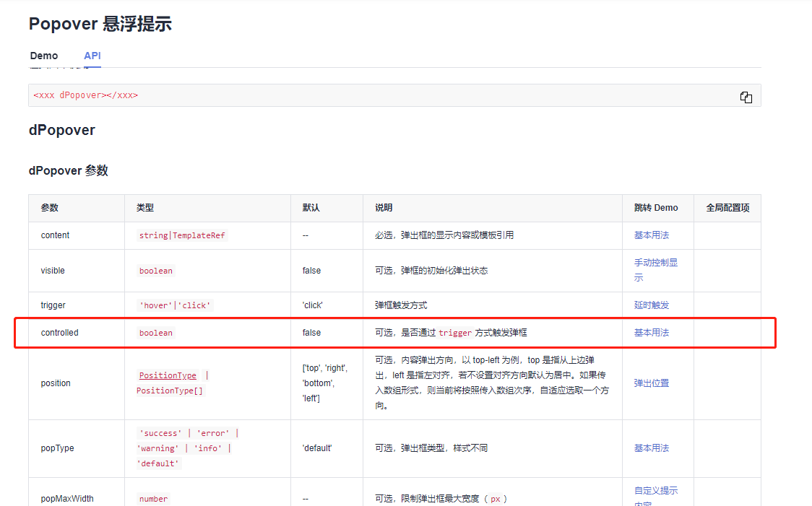Select the API tab
The width and height of the screenshot is (812, 506).
tap(92, 56)
